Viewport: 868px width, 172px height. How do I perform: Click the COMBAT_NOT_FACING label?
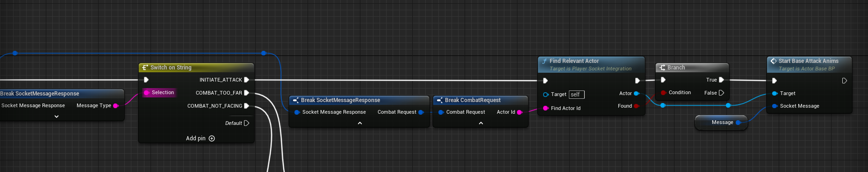(x=215, y=106)
